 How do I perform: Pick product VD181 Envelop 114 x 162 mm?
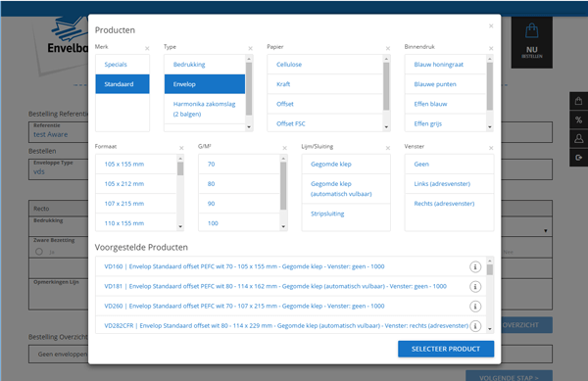(x=291, y=287)
